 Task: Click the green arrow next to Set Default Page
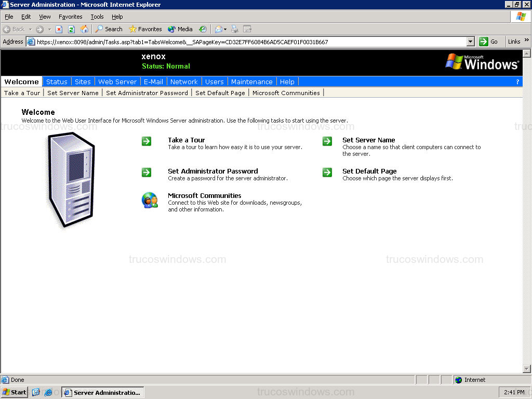(327, 172)
